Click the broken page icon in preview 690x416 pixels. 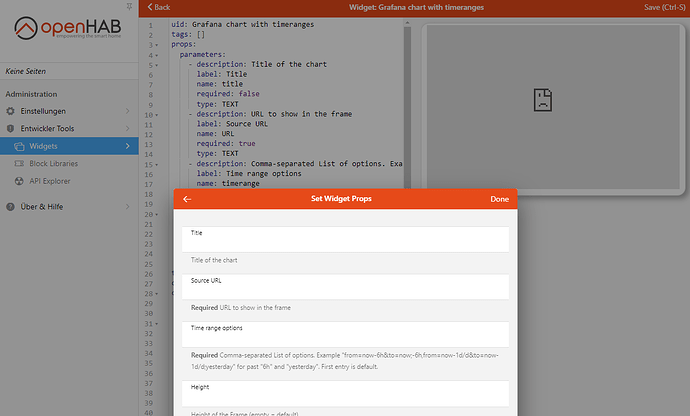543,100
